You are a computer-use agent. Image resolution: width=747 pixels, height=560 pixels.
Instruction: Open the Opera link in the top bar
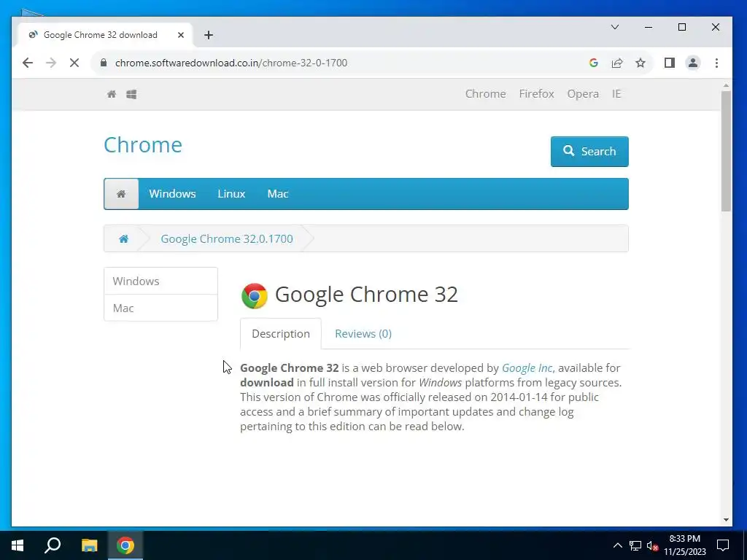pyautogui.click(x=583, y=94)
